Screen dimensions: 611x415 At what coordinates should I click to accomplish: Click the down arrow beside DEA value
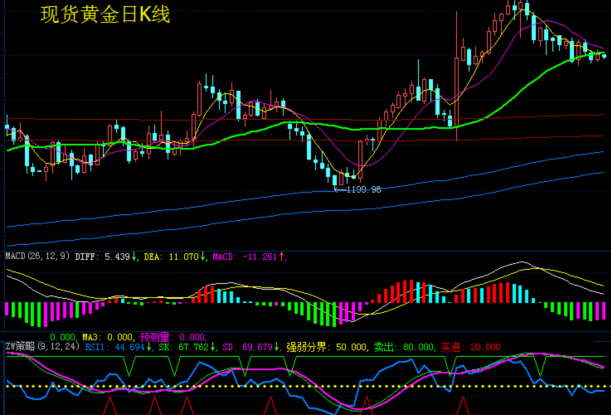click(x=204, y=257)
